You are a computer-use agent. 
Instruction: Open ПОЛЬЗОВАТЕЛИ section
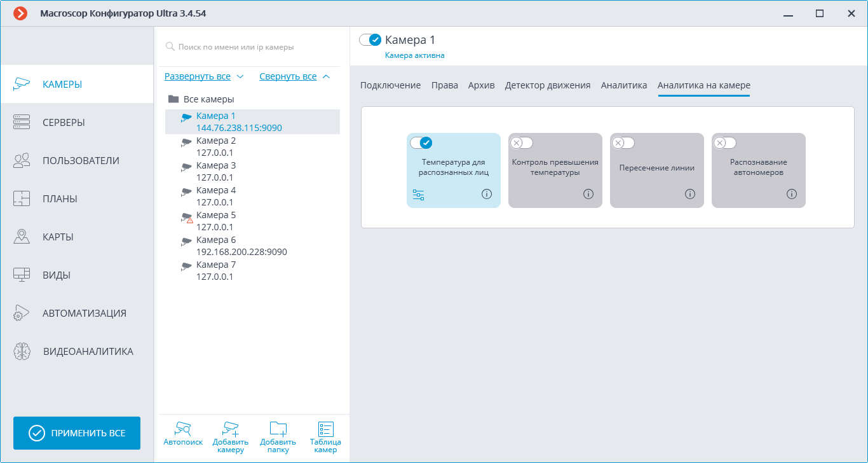pyautogui.click(x=77, y=160)
